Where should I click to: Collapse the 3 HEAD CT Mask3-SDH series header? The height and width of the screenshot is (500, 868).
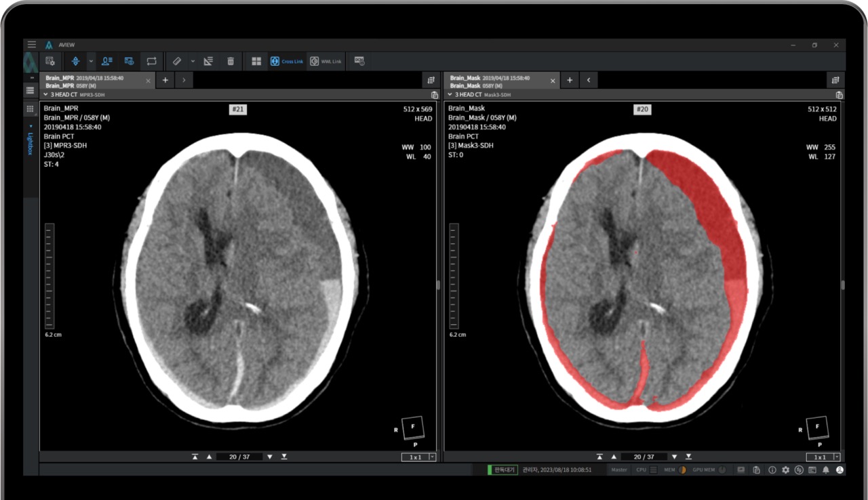450,95
